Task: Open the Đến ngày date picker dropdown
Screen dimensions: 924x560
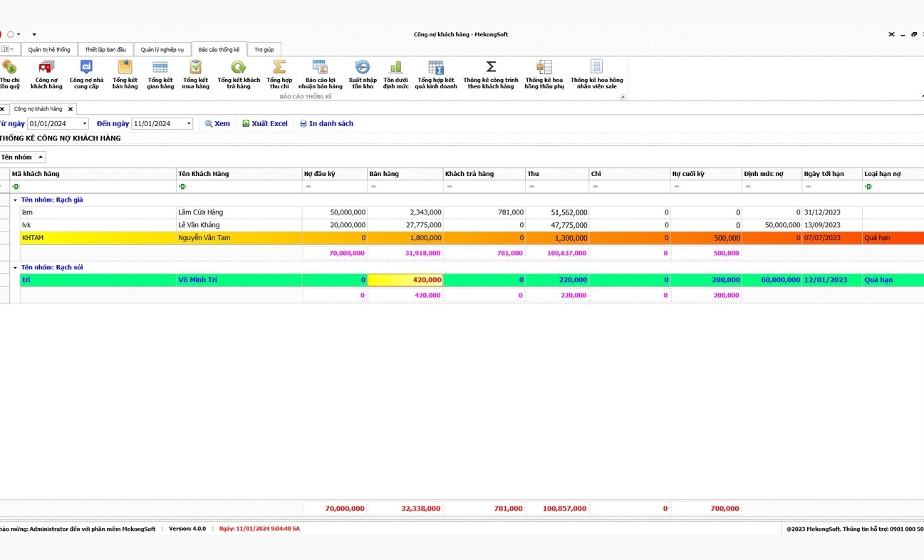Action: [189, 124]
